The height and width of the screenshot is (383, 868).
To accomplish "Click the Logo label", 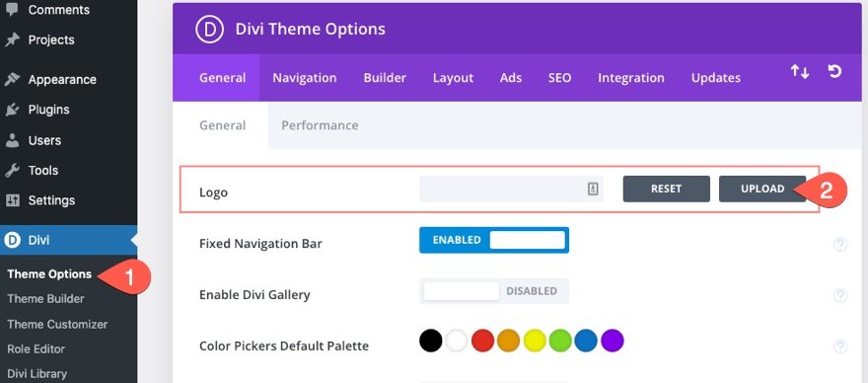I will coord(213,192).
